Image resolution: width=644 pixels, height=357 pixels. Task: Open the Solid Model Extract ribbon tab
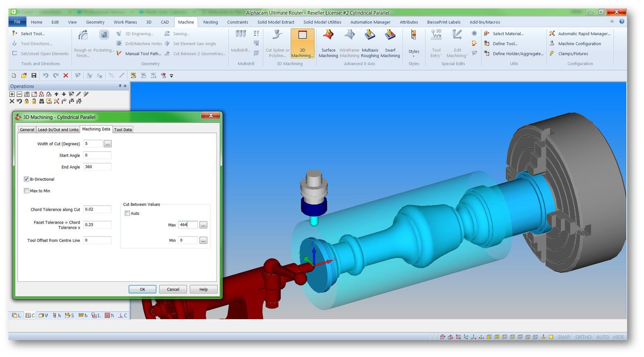pyautogui.click(x=276, y=22)
